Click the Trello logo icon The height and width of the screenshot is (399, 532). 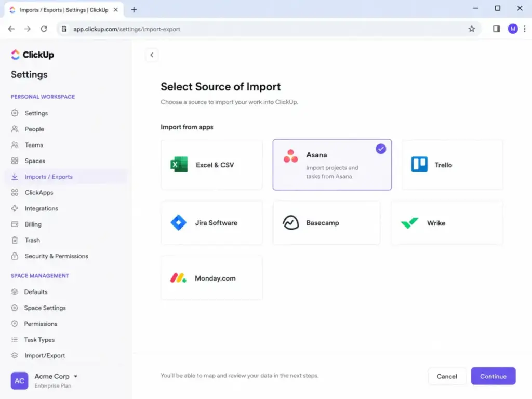pos(419,165)
